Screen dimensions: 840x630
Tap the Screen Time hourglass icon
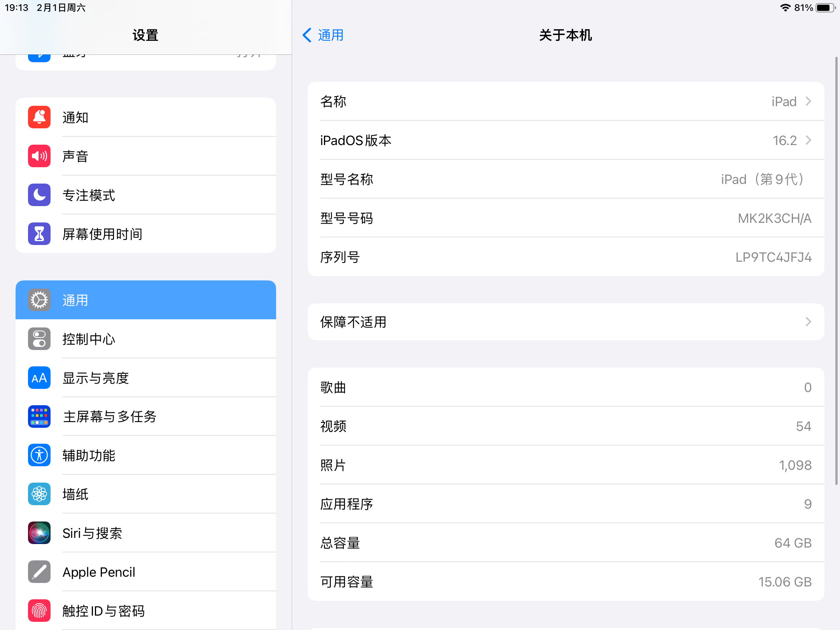[x=39, y=234]
